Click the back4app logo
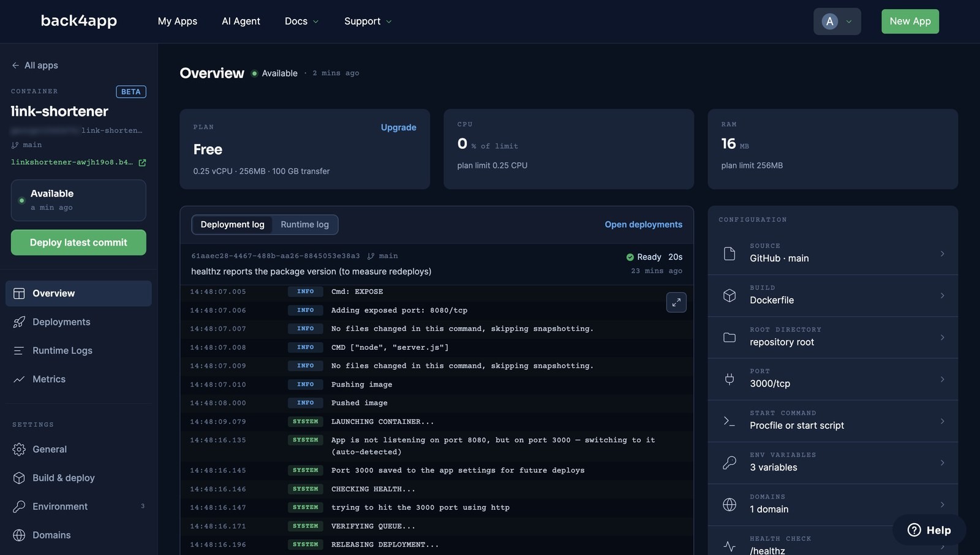The height and width of the screenshot is (555, 980). (x=79, y=21)
